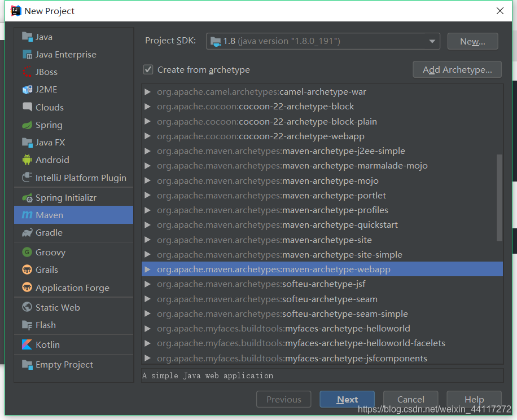Image resolution: width=517 pixels, height=420 pixels.
Task: Click the Spring leaf icon
Action: pyautogui.click(x=27, y=125)
